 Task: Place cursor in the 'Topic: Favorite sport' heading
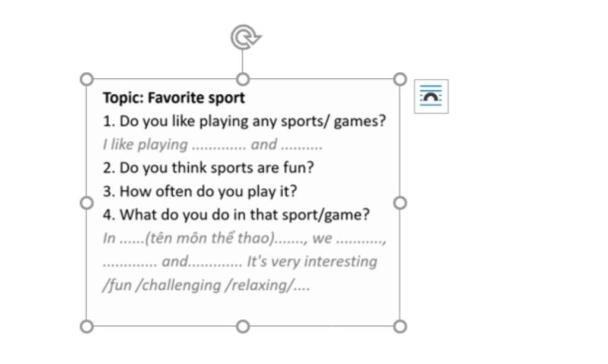(174, 98)
